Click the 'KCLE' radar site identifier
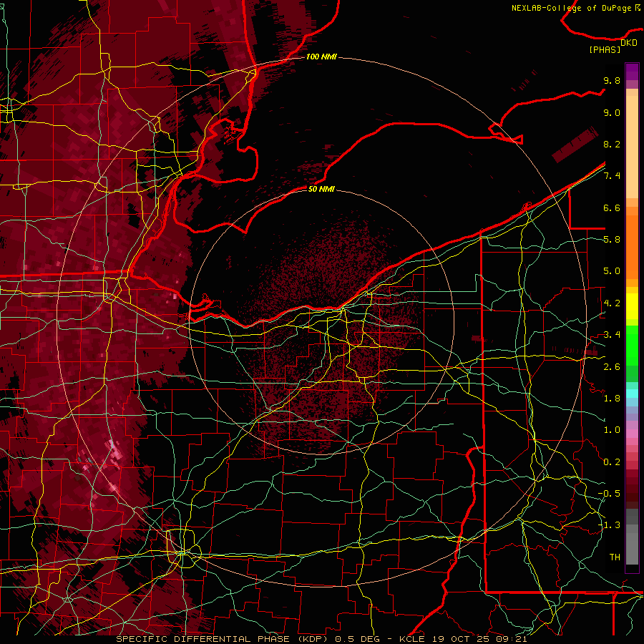Viewport: 644px width, 644px height. [413, 639]
